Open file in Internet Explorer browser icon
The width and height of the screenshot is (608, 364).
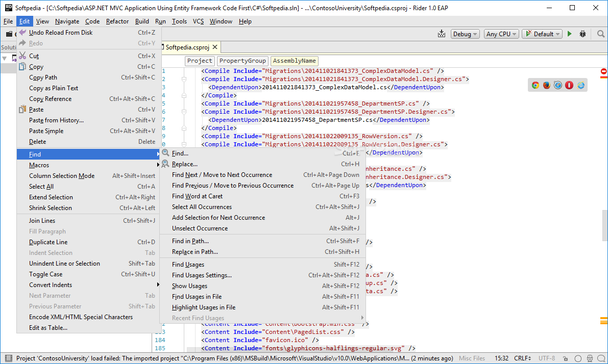pyautogui.click(x=580, y=85)
